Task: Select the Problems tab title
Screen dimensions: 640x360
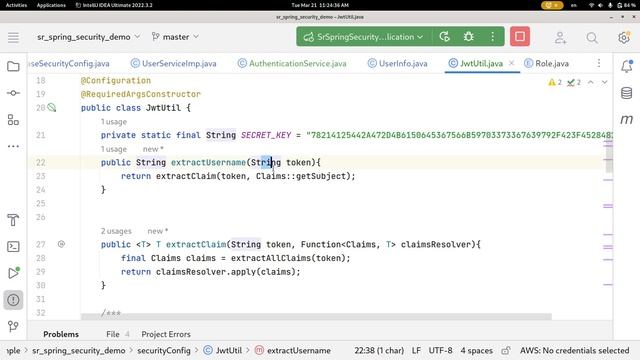Action: tap(61, 334)
